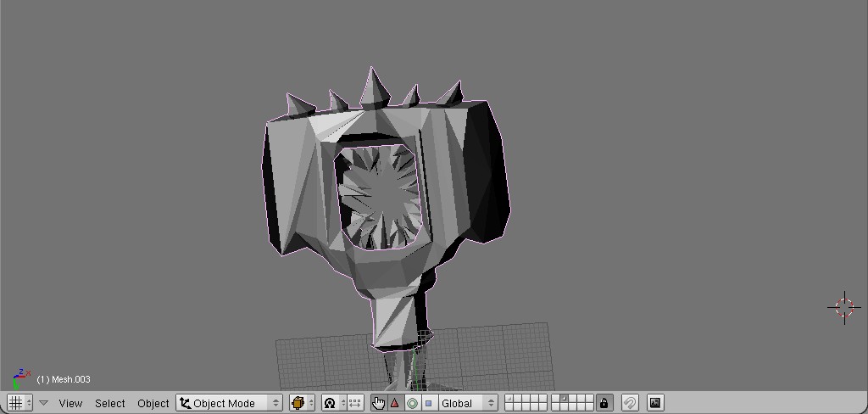Open the Global orientation dropdown
The image size is (868, 414).
pyautogui.click(x=467, y=403)
